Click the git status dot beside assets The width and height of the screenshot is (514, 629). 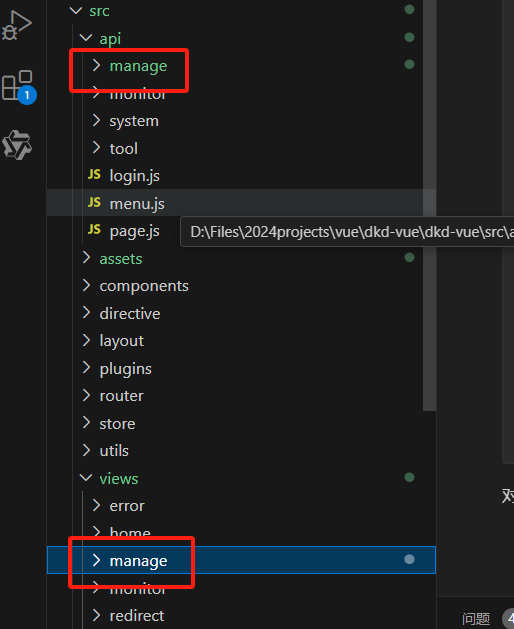click(x=409, y=258)
